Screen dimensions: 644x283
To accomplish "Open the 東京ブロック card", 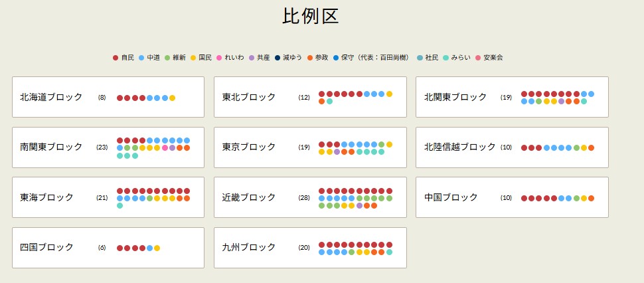I will coord(310,147).
